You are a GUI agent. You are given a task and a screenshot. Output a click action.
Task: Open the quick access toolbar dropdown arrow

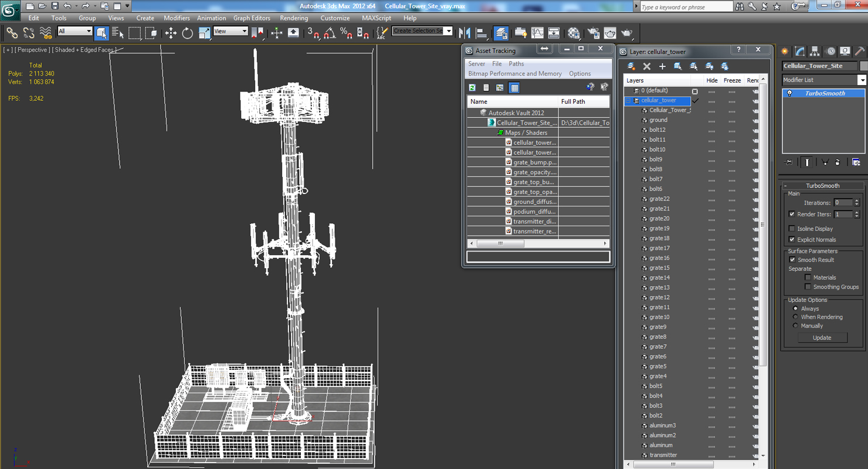[x=127, y=6]
